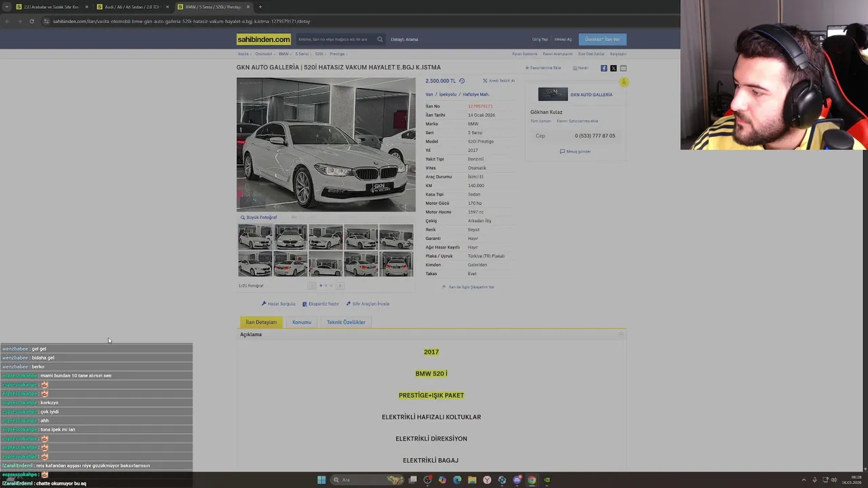Select last thumbnail in bottom row showing rear

(x=396, y=264)
